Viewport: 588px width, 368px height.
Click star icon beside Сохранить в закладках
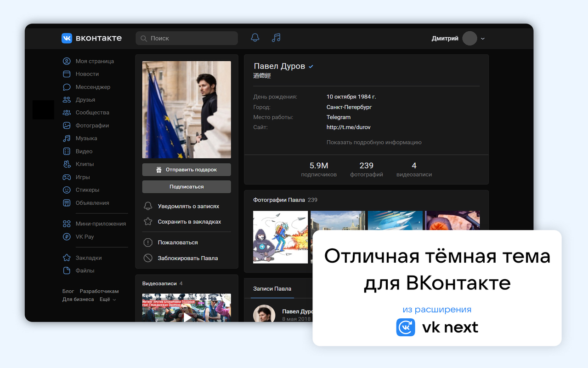point(148,221)
